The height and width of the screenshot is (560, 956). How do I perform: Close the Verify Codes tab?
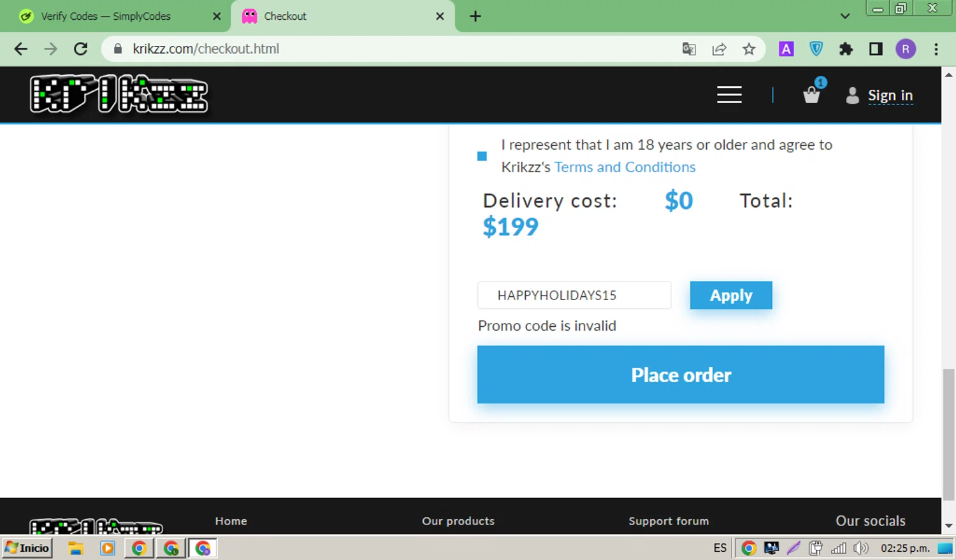(217, 17)
